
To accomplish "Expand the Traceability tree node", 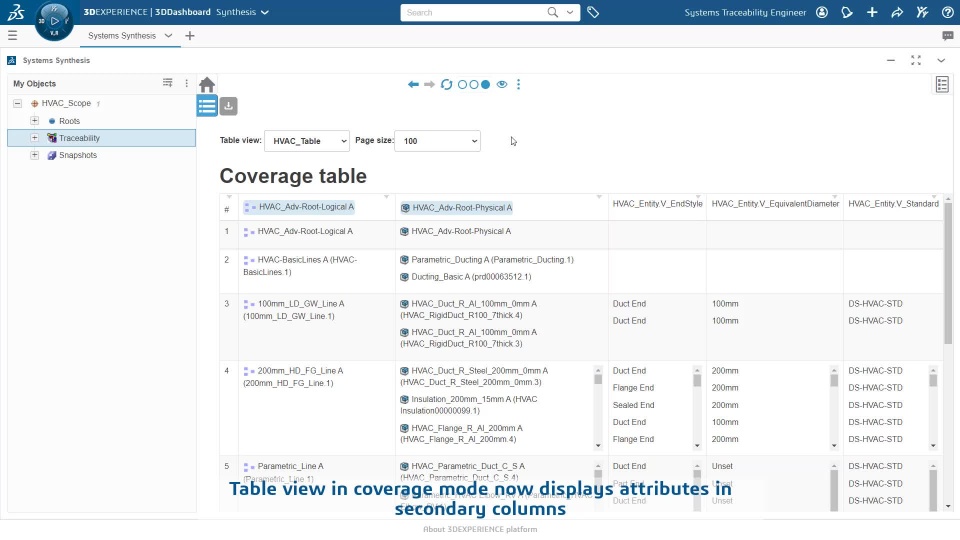I will pos(35,138).
